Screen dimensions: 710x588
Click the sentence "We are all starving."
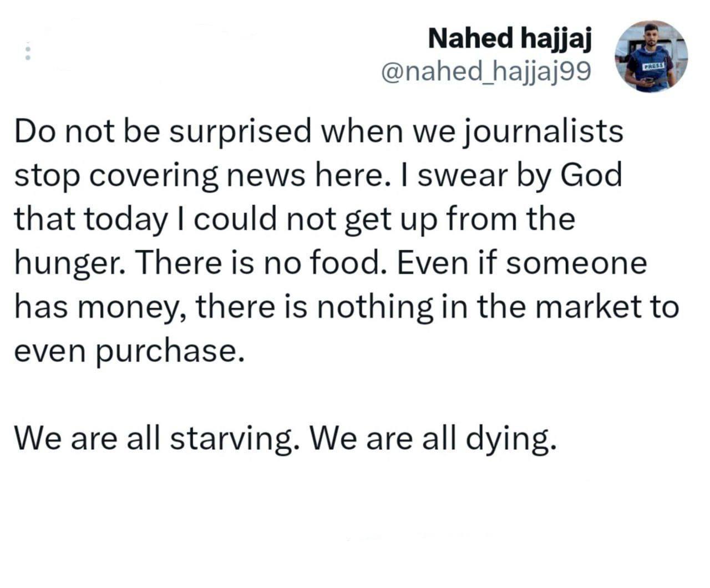[x=154, y=439]
